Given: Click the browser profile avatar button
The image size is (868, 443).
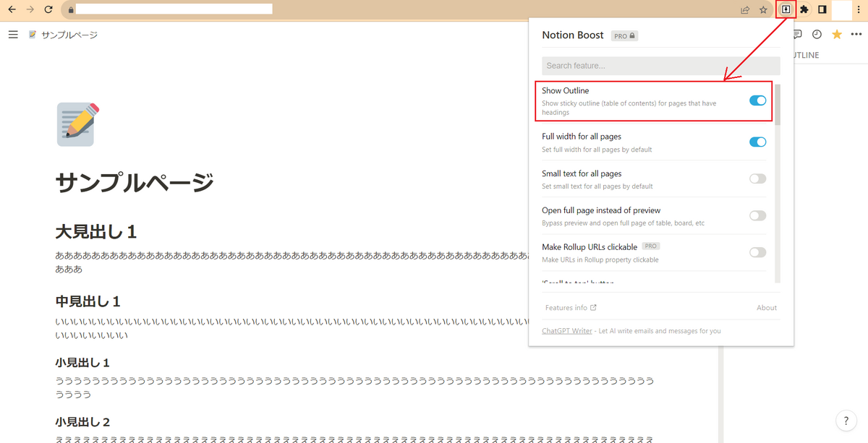Looking at the screenshot, I should click(x=841, y=10).
